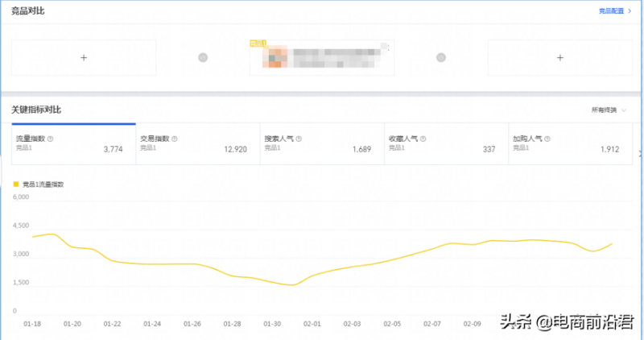Click the gray circle left of the product card
644x340 pixels.
click(203, 57)
